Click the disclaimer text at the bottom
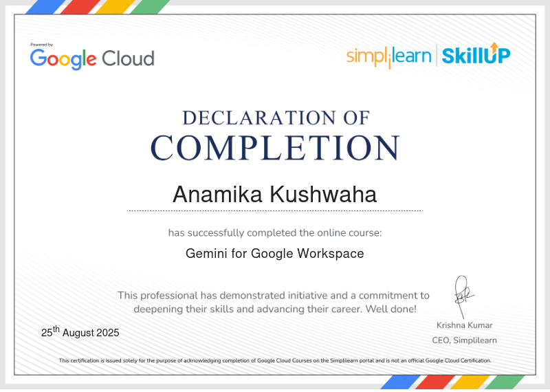Image resolution: width=550 pixels, height=392 pixels. [x=275, y=360]
